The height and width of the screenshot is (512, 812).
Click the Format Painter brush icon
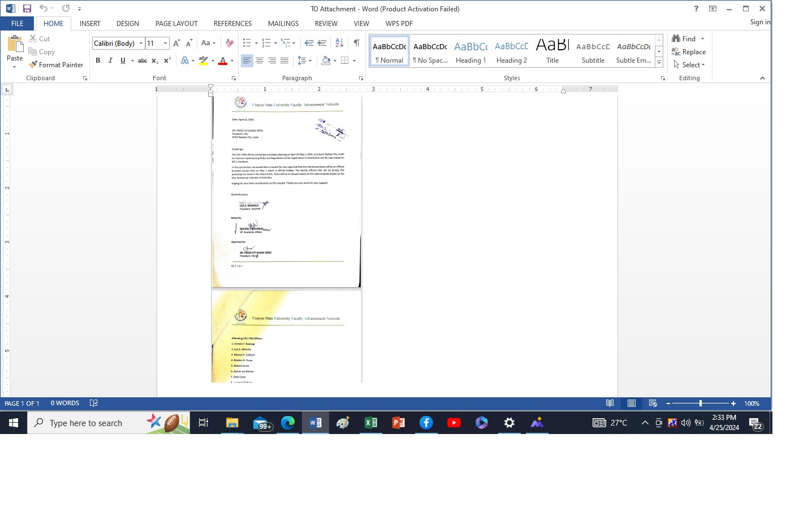33,65
